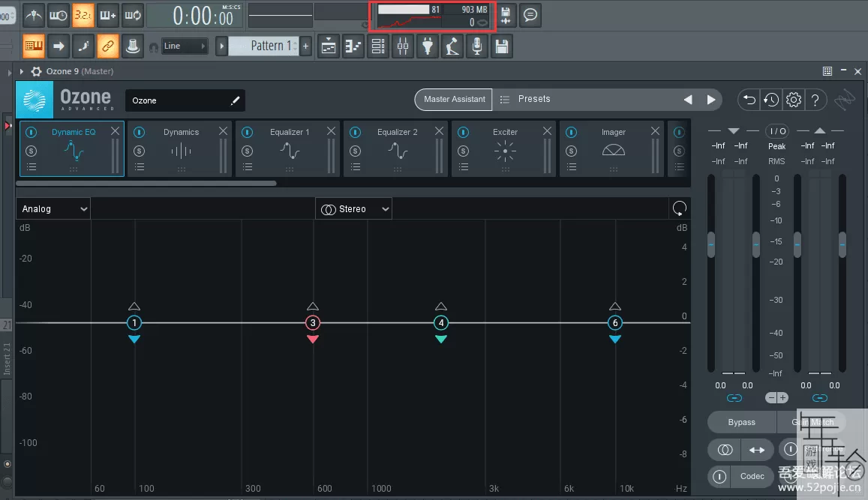Open the tempo tapper icon
Image resolution: width=868 pixels, height=500 pixels.
[452, 46]
